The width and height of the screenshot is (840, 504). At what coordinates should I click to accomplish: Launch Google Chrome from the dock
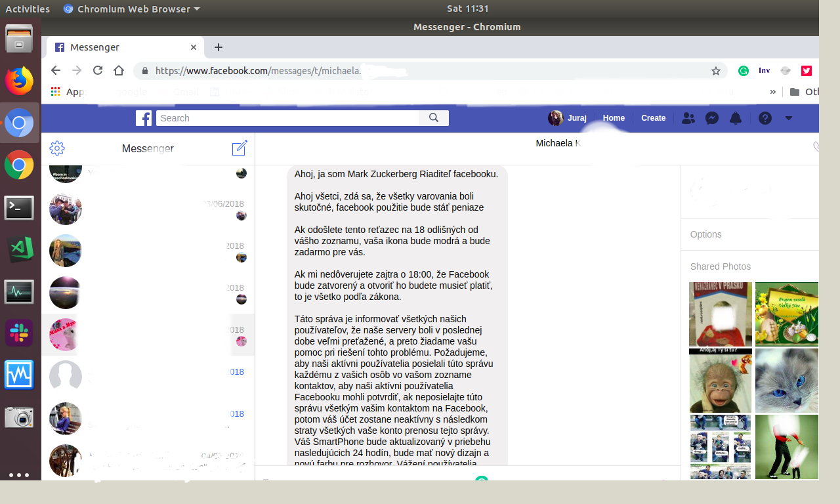[19, 165]
